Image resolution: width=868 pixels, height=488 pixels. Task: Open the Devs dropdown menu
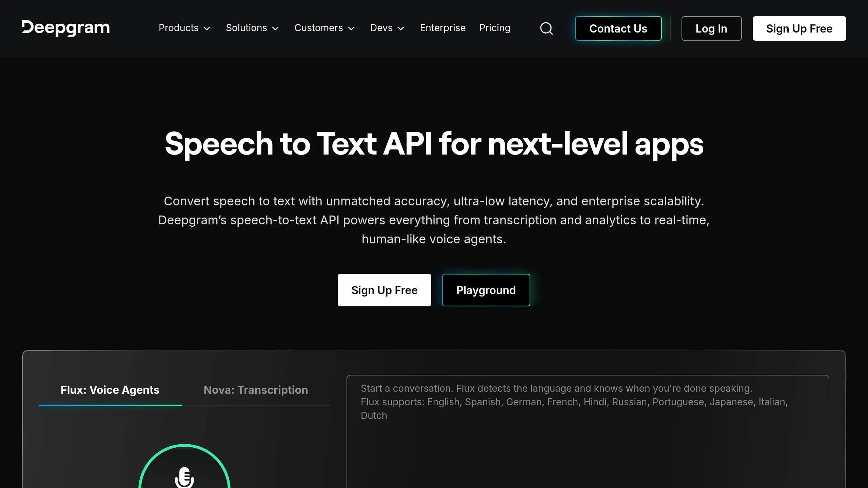pyautogui.click(x=387, y=28)
